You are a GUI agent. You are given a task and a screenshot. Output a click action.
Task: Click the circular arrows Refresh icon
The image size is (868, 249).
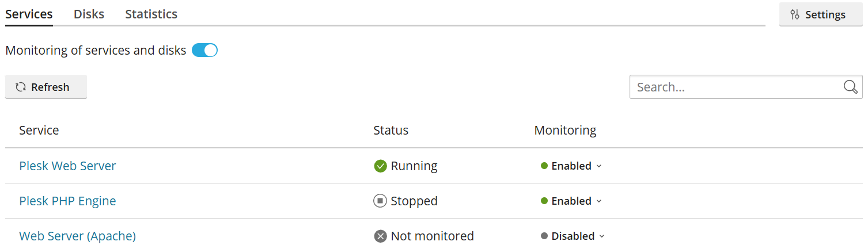tap(21, 87)
